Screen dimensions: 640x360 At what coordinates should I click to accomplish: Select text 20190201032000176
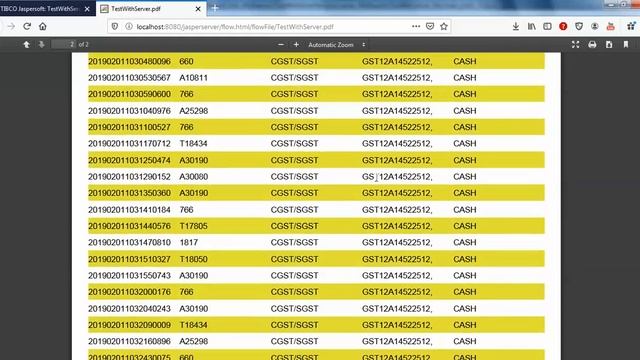coord(129,292)
